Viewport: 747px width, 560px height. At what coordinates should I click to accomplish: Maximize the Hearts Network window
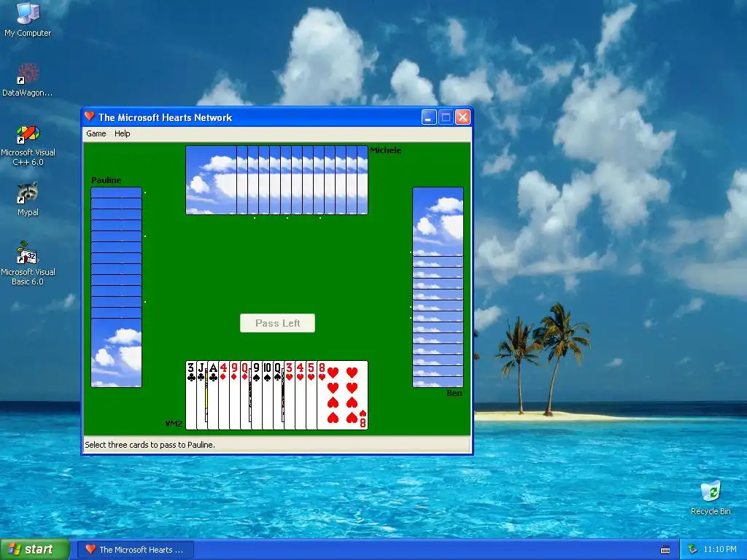[446, 117]
